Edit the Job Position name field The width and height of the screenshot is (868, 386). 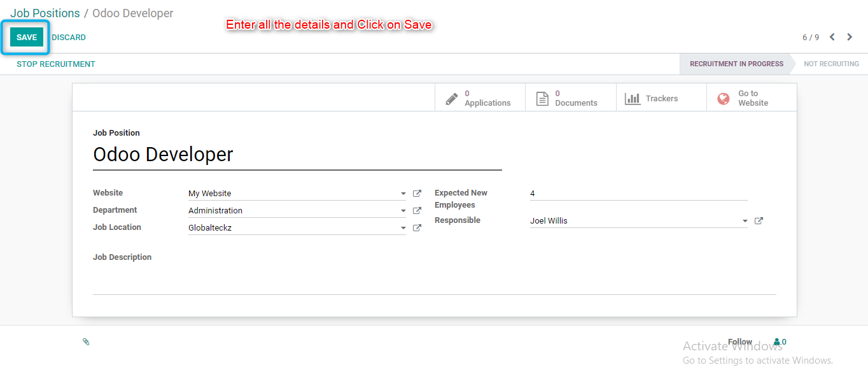(297, 155)
